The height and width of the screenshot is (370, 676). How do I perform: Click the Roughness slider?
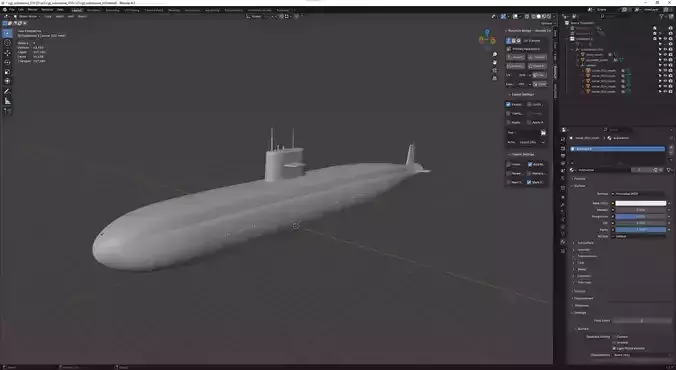(641, 216)
